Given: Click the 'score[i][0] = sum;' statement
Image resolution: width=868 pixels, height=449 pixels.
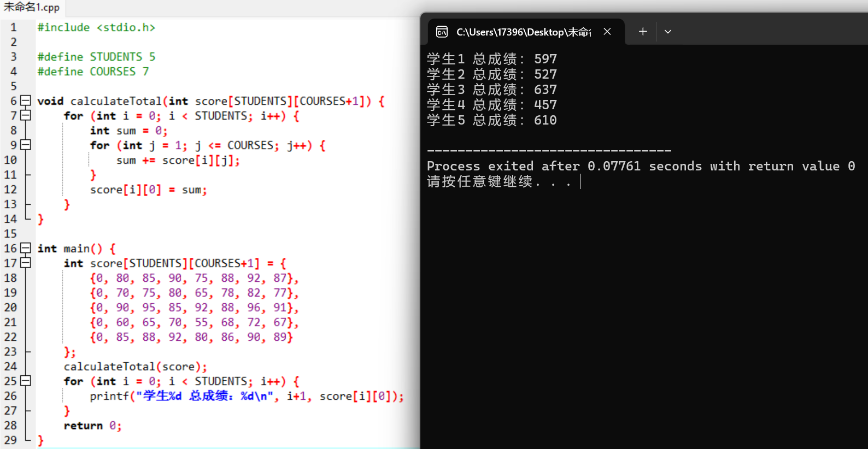Looking at the screenshot, I should point(149,190).
